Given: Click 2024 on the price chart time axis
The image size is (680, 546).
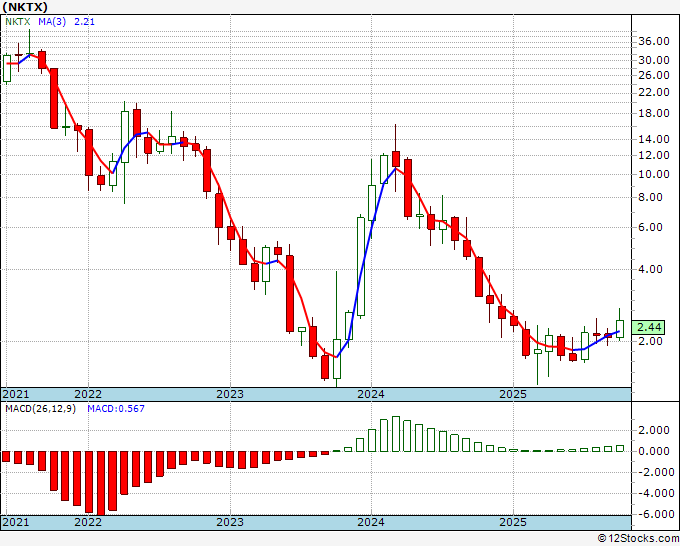Looking at the screenshot, I should [x=371, y=394].
